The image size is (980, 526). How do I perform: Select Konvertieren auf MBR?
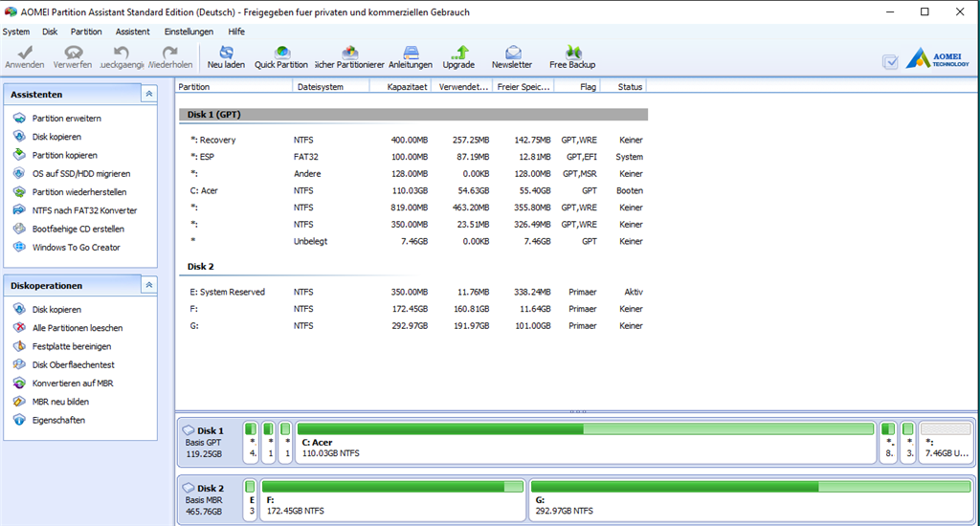pos(73,383)
